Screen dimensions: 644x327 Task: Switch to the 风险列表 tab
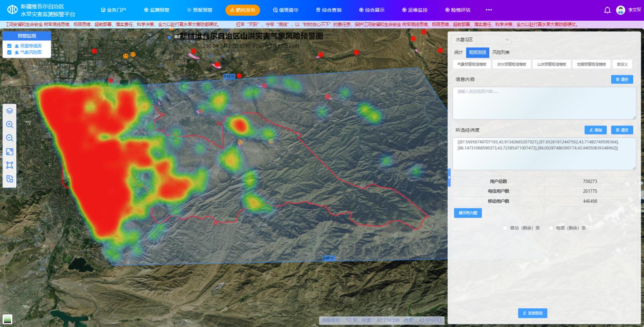click(501, 52)
